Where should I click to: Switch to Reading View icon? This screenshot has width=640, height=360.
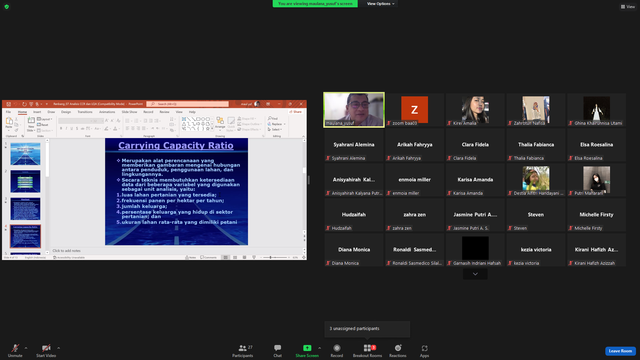(244, 258)
